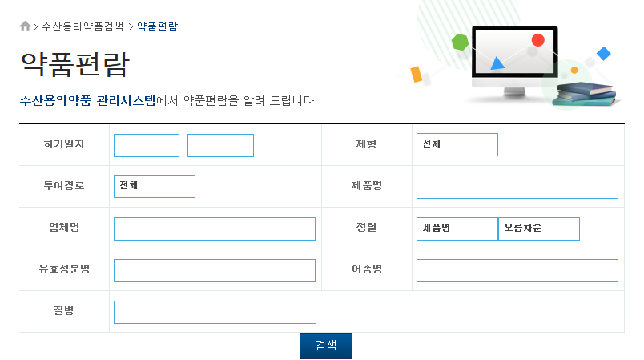Focus the 질병 text input
644x360 pixels.
pos(215,313)
